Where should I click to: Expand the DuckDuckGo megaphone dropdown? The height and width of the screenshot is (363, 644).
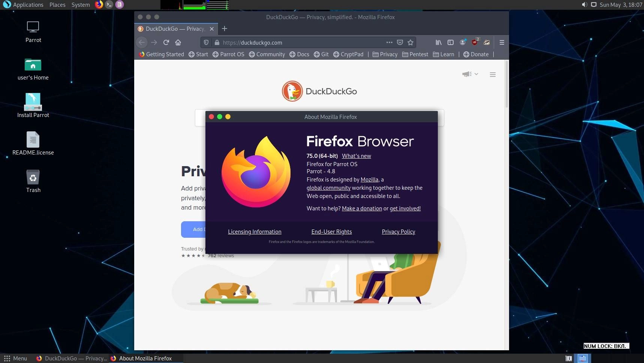coord(470,74)
